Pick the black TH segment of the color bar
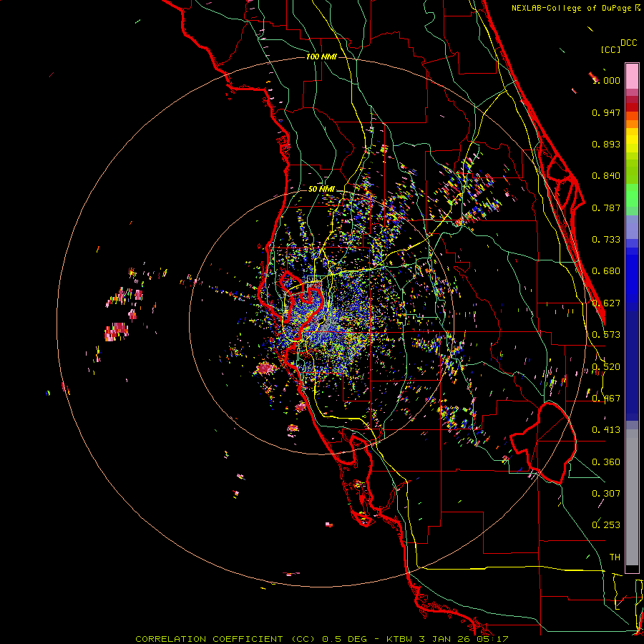This screenshot has height=644, width=644. click(x=632, y=568)
